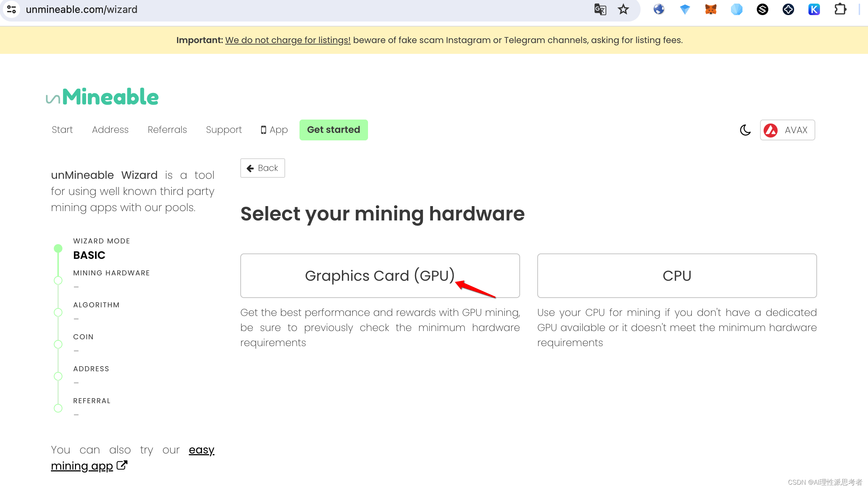
Task: Select Graphics Card (GPU) hardware option
Action: tap(380, 276)
